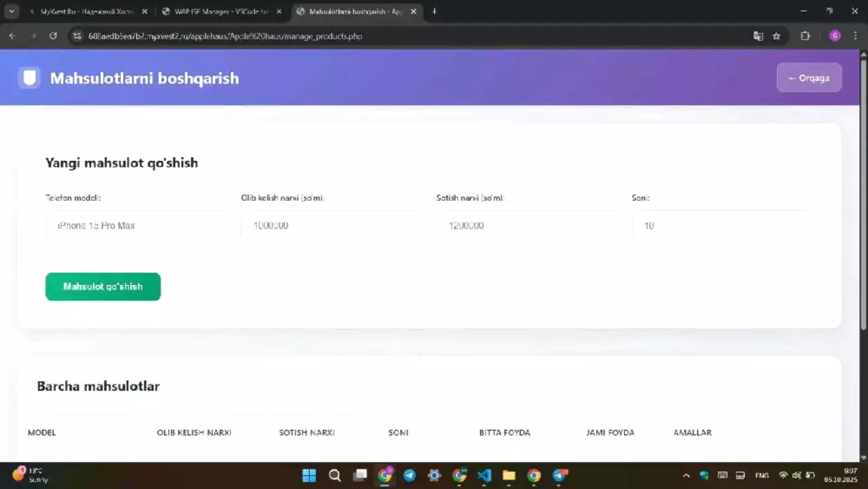Focus the Telefon modeli input field
This screenshot has height=489, width=868.
point(136,225)
